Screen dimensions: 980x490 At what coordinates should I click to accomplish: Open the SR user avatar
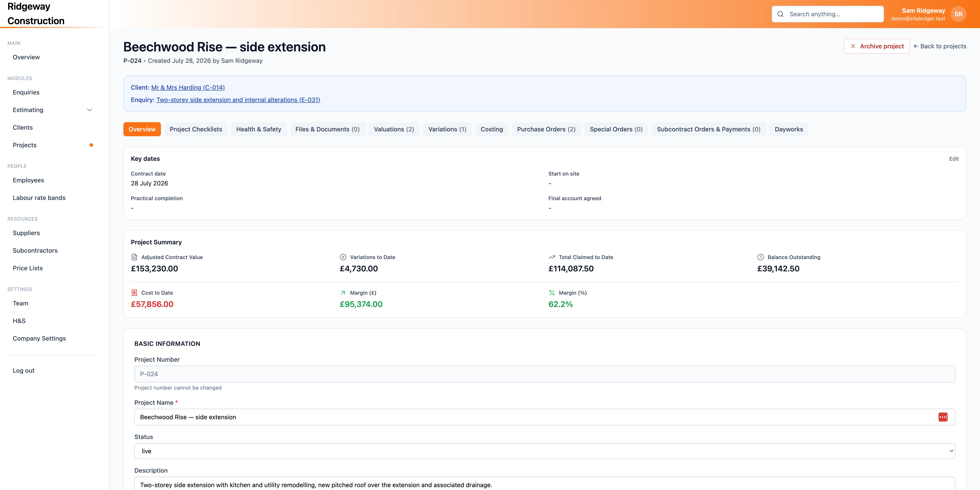[958, 14]
